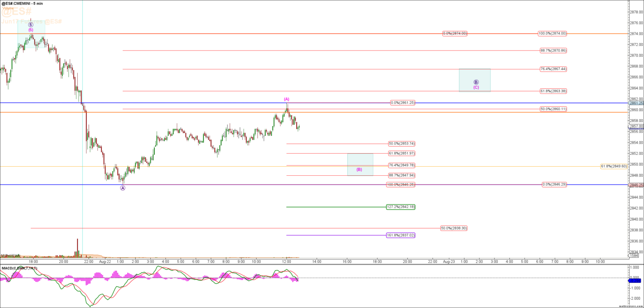This screenshot has width=644, height=308.
Task: Click the green 127.2%(2842.18) extension label
Action: [x=400, y=207]
